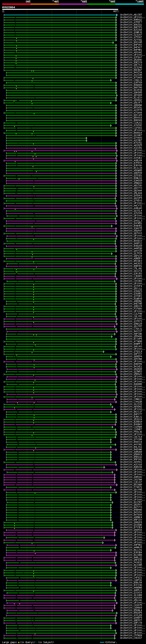Select hit label UniRef100_C6M4K9
This screenshot has height=644, width=146.
pyautogui.click(x=131, y=608)
